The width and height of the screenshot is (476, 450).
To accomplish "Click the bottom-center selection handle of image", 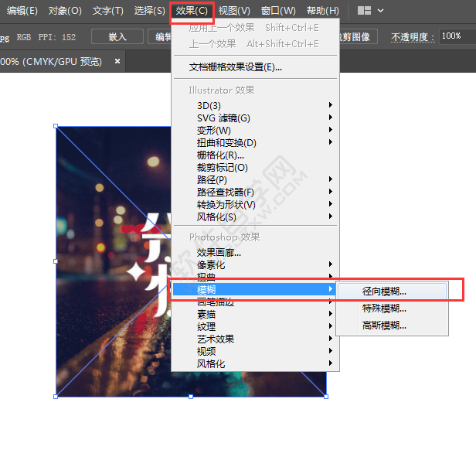I will pos(191,397).
